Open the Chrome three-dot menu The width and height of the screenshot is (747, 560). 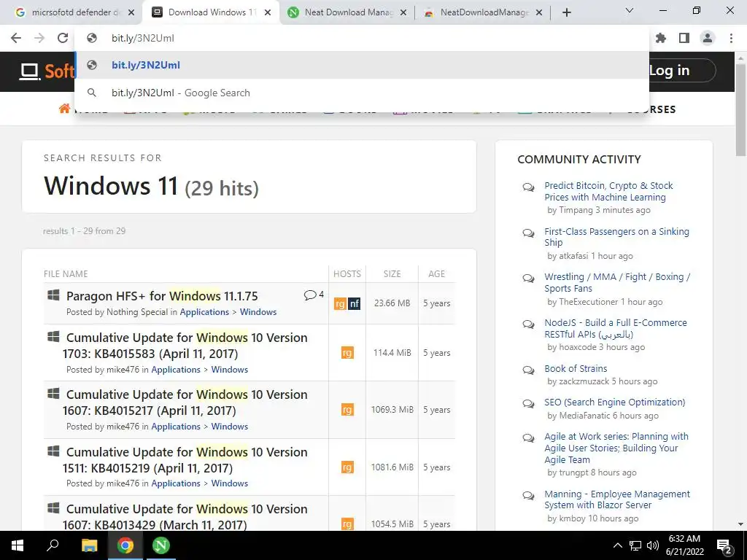point(731,38)
